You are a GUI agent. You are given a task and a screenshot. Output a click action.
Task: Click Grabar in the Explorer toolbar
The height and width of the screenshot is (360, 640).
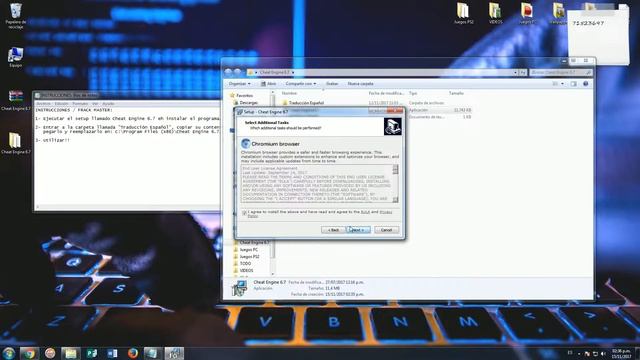pos(332,84)
